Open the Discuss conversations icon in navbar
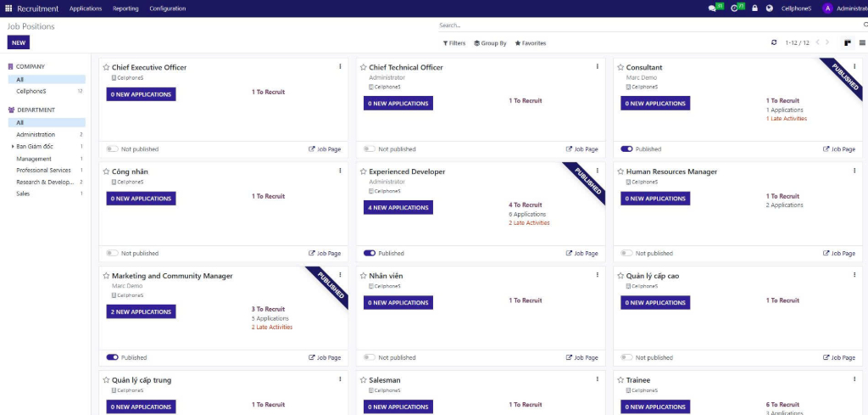Viewport: 868px width, 415px height. (713, 8)
